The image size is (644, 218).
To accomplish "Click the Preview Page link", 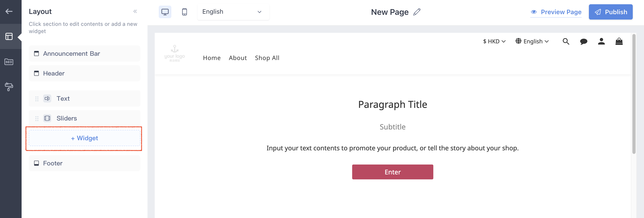I will [556, 12].
